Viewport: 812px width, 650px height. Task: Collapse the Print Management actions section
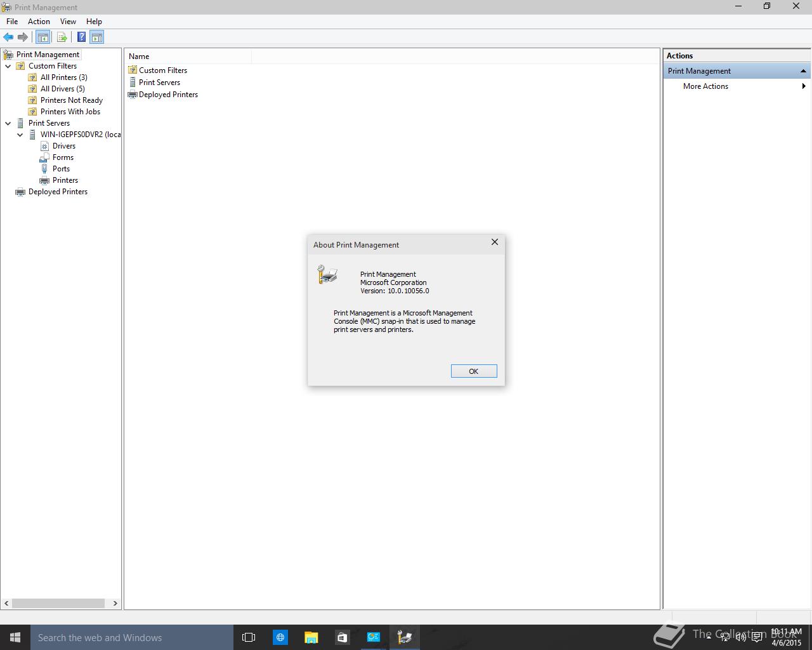803,71
